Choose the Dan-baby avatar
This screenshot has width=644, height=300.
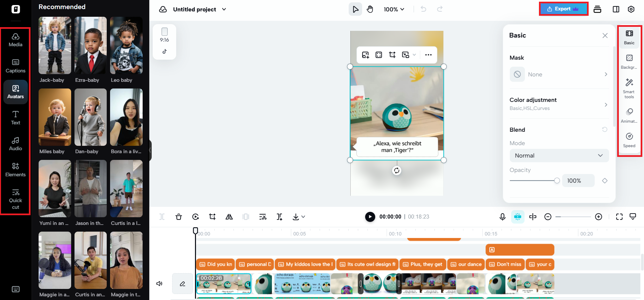91,117
